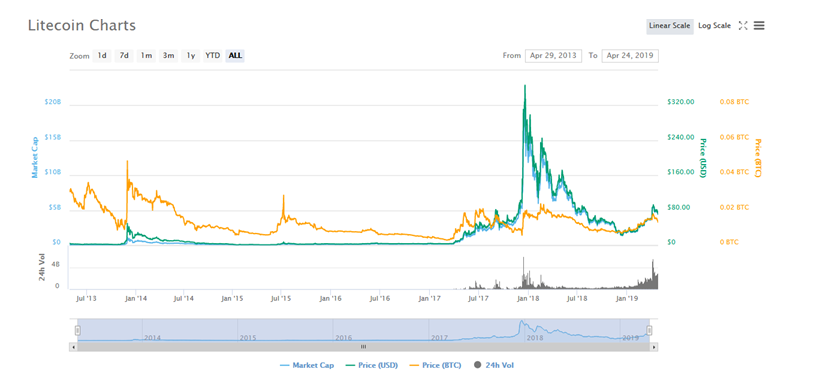
Task: Click the navigator scrollbar right arrow
Action: pyautogui.click(x=654, y=347)
